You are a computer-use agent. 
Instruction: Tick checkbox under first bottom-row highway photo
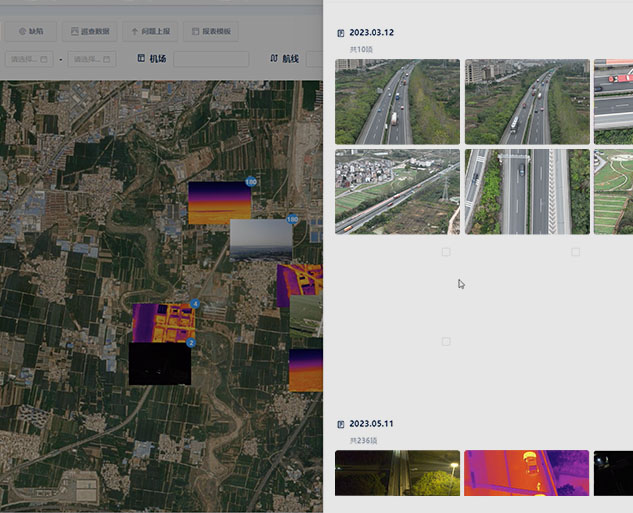446,252
